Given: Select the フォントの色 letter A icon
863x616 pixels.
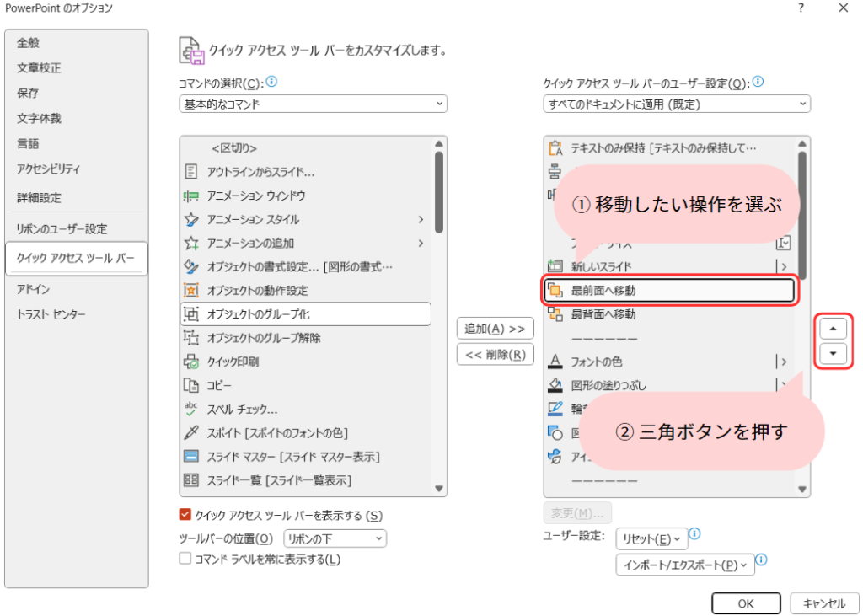Looking at the screenshot, I should click(555, 362).
